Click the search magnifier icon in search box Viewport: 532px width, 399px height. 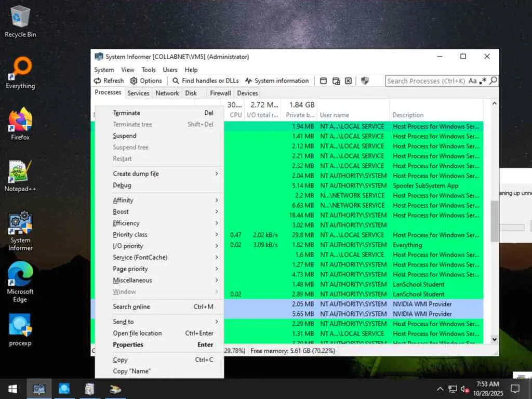[x=494, y=81]
